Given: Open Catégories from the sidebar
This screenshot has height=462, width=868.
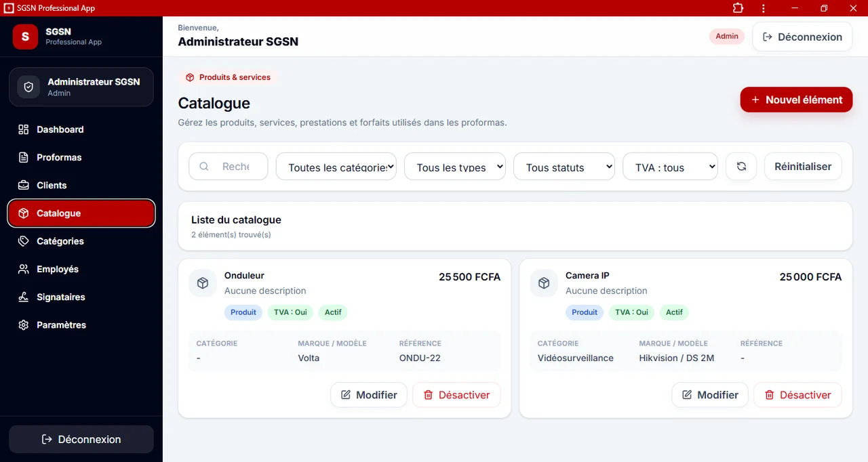Looking at the screenshot, I should [x=81, y=241].
